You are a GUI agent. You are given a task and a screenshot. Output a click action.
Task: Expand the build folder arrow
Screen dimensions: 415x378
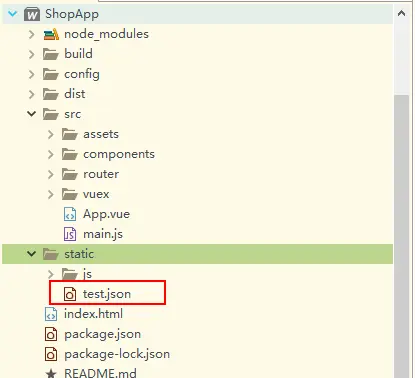[31, 54]
